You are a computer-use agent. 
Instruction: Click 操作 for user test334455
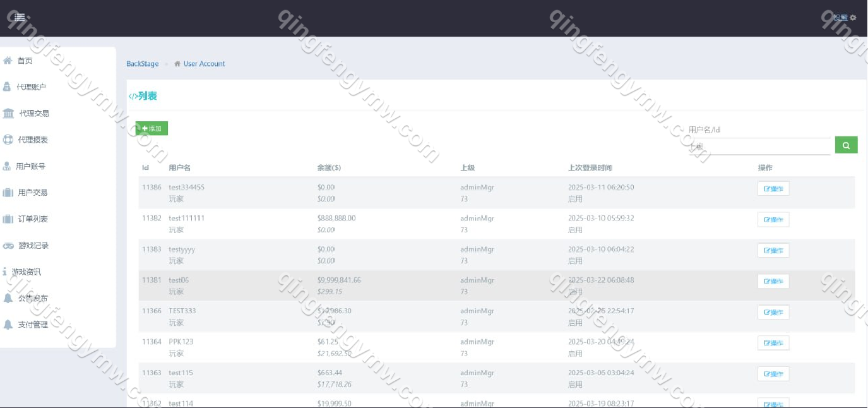(773, 188)
